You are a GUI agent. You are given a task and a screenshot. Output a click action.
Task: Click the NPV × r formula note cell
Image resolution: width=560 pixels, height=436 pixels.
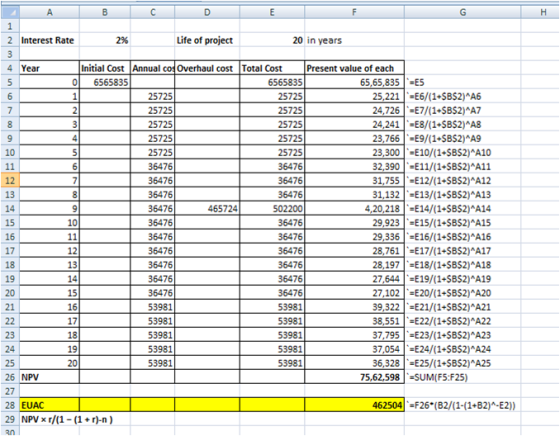[67, 420]
